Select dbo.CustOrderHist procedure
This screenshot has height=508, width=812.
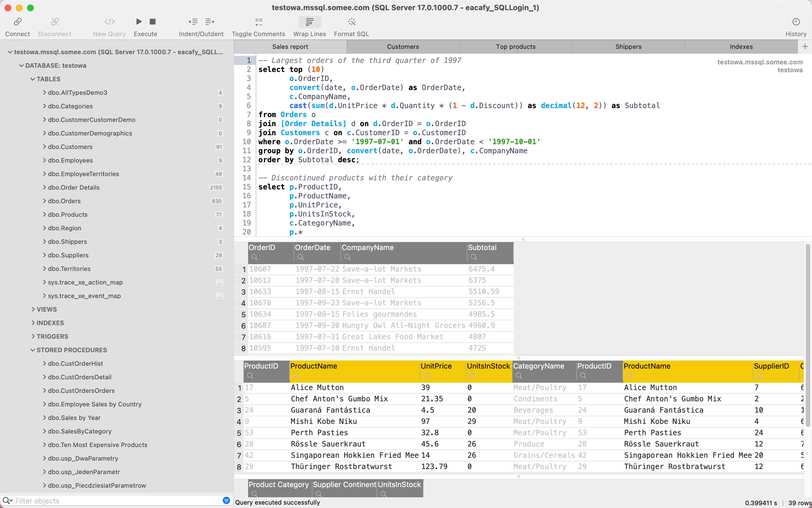(x=76, y=364)
